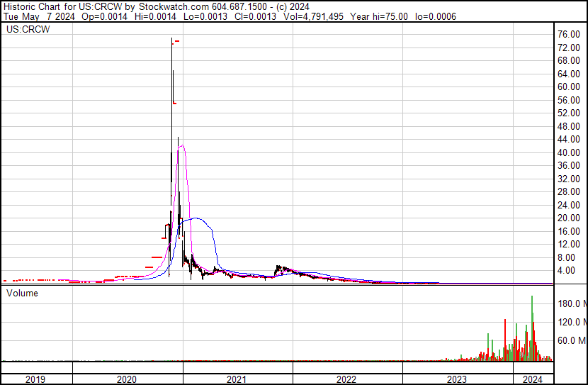
Task: Click the 12.00 price axis value
Action: [569, 245]
